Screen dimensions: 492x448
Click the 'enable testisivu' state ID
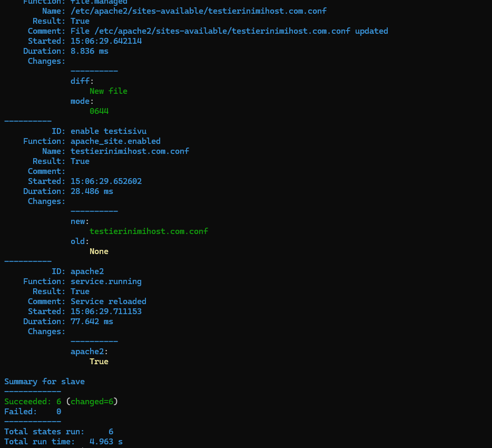pos(109,131)
